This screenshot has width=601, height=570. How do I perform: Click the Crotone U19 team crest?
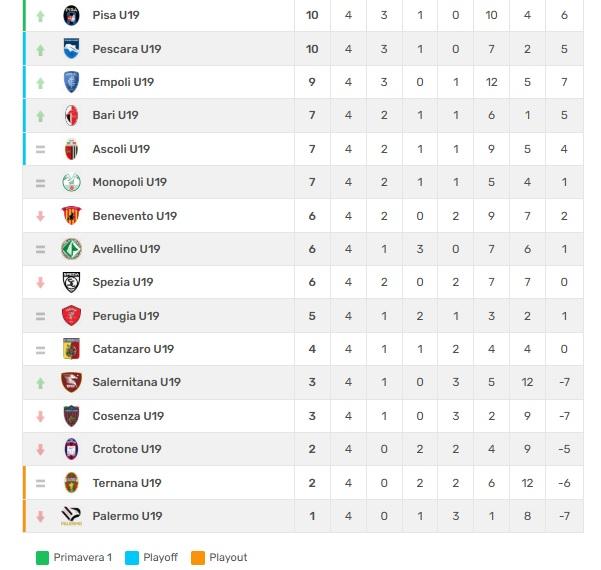[x=71, y=449]
